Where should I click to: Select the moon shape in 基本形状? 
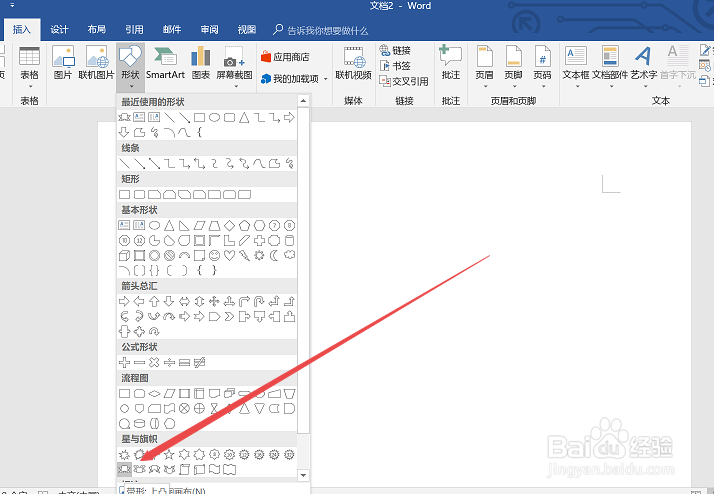point(274,256)
